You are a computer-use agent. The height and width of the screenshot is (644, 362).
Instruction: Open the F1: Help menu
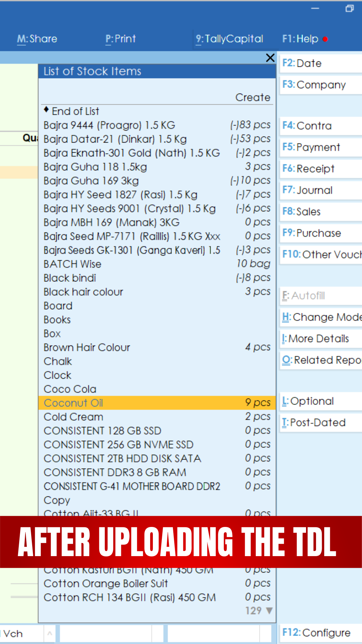[x=300, y=39]
